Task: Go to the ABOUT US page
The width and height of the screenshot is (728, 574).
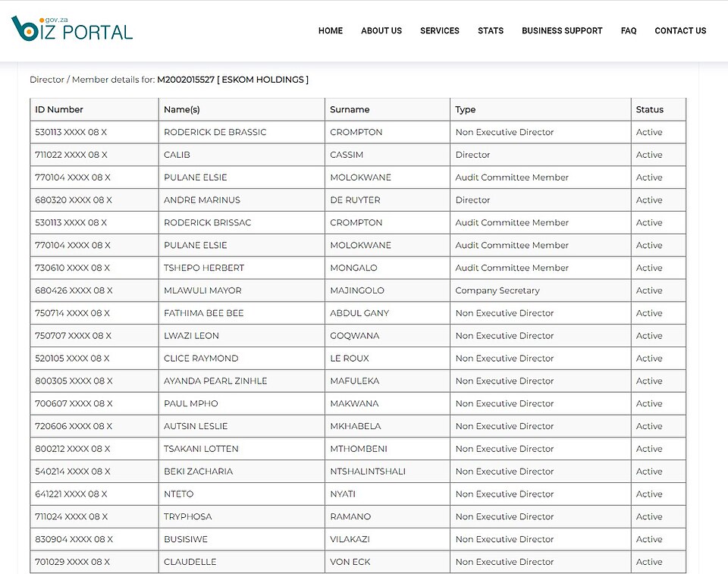Action: tap(381, 31)
